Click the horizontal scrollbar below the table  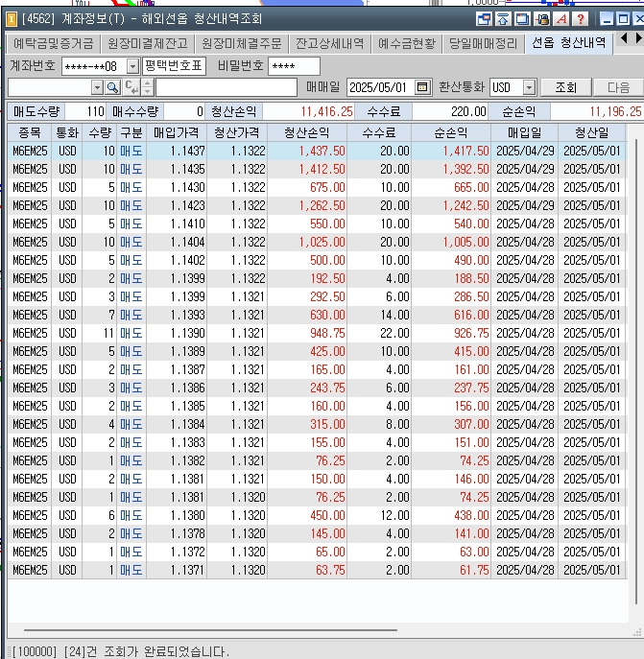(210, 630)
